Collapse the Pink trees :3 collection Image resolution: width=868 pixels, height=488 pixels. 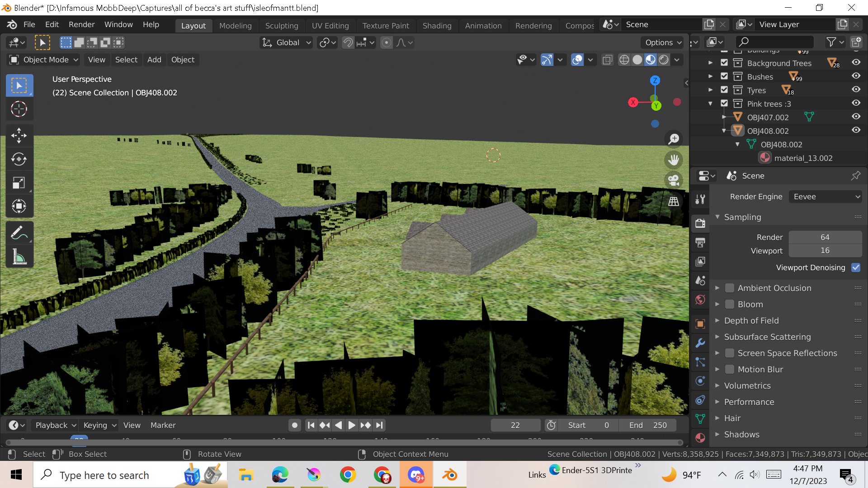coord(710,104)
